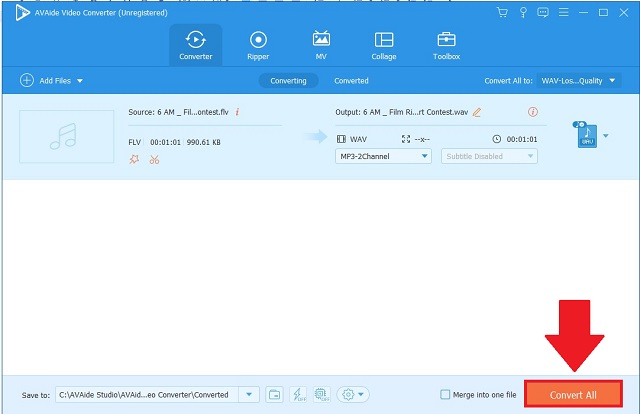Close the AVAide Video Converter window
640x414 pixels.
pos(624,13)
